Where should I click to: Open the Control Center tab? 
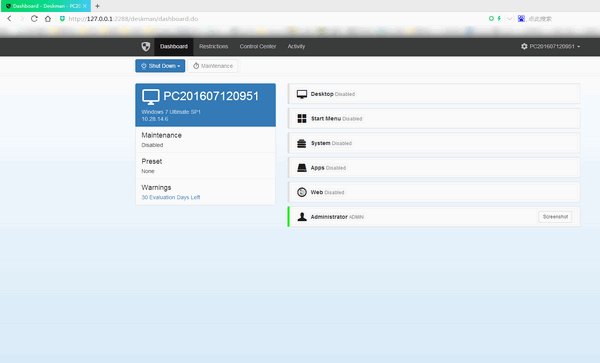pyautogui.click(x=258, y=46)
